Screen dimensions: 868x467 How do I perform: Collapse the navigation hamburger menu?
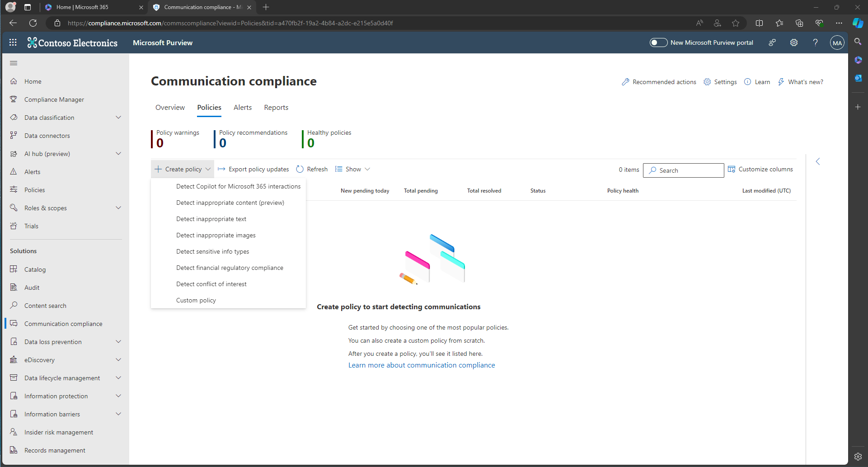14,63
